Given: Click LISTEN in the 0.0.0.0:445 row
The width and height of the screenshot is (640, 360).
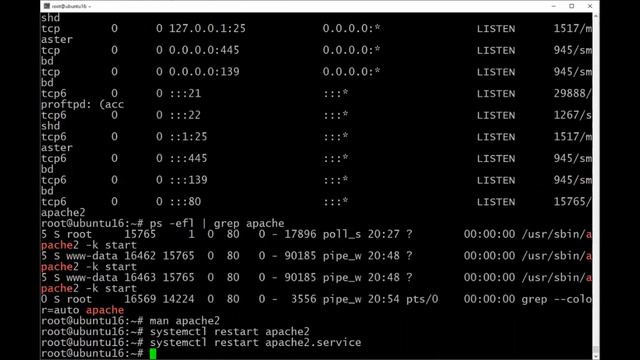Looking at the screenshot, I should point(496,50).
